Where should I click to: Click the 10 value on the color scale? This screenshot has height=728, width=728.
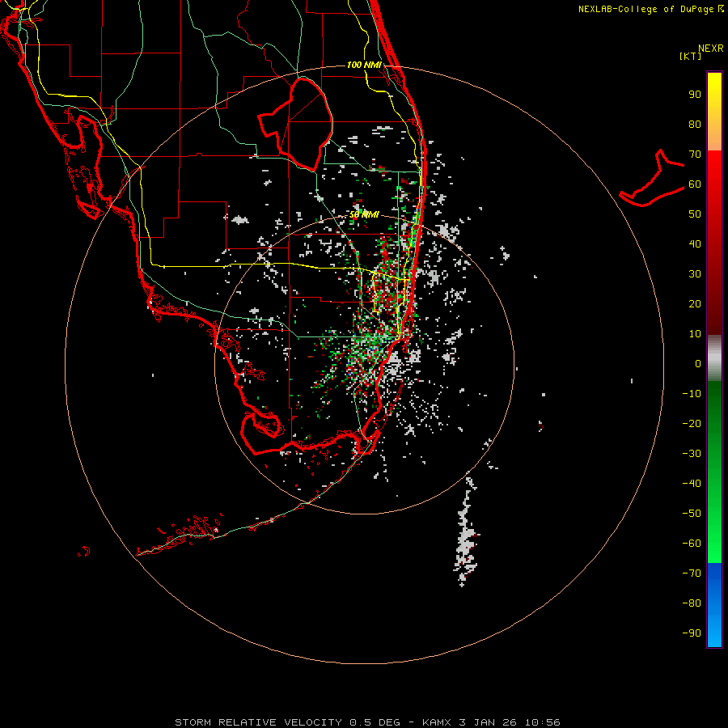click(695, 334)
